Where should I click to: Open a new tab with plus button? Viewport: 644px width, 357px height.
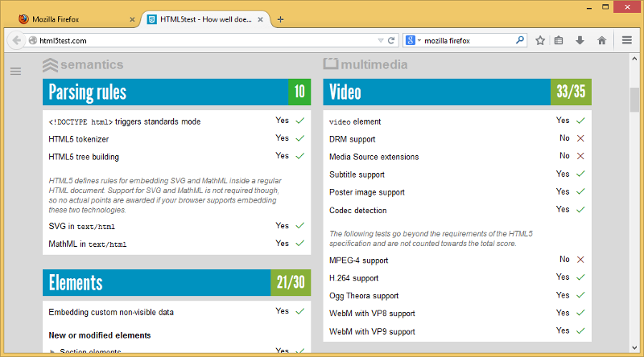pos(280,19)
